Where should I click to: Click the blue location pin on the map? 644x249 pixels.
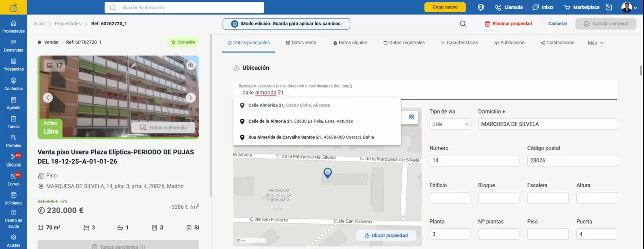click(x=328, y=173)
